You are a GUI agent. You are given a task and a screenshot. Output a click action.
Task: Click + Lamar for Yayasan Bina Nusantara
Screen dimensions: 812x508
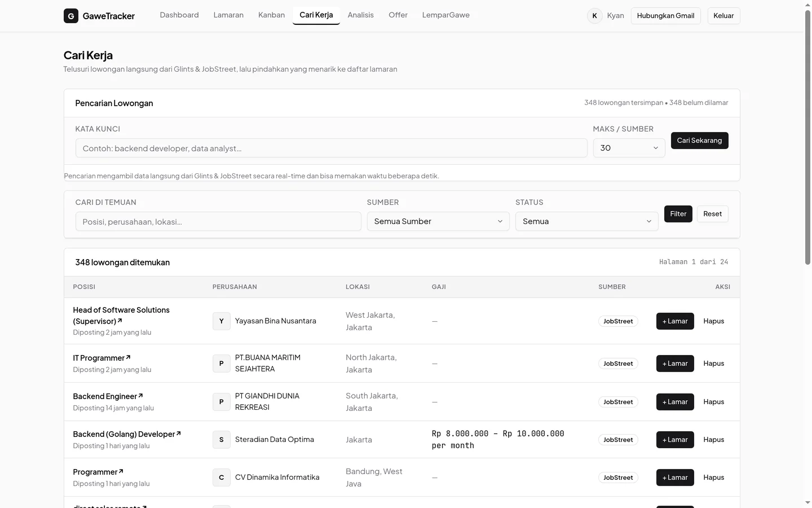point(675,321)
